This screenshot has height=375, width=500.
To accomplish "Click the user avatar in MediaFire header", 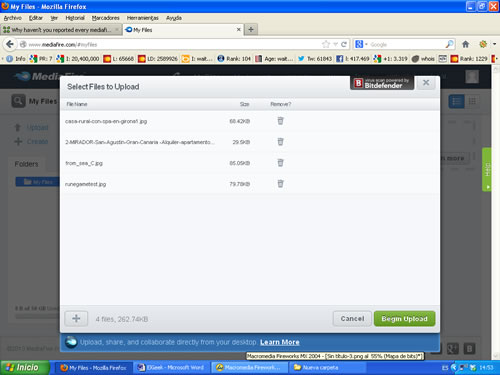I will 472,76.
